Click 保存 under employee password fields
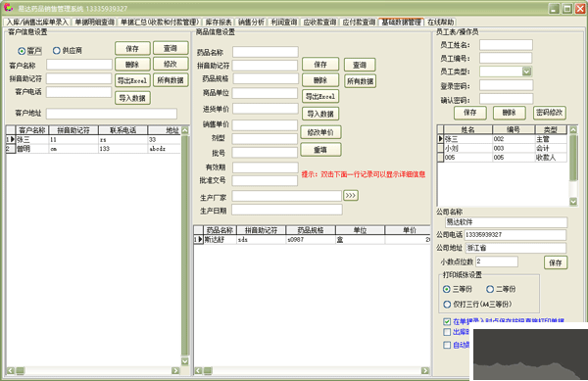Image resolution: width=588 pixels, height=381 pixels. click(x=469, y=113)
